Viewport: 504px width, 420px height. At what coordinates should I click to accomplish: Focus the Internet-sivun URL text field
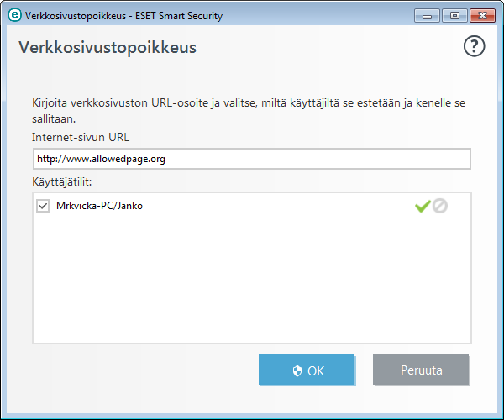tap(252, 159)
